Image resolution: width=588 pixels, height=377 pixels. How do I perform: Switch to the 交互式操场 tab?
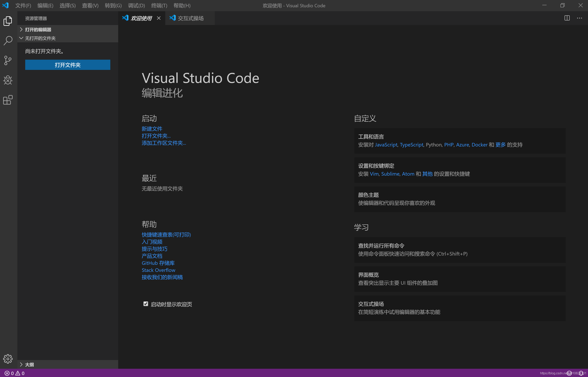point(190,18)
